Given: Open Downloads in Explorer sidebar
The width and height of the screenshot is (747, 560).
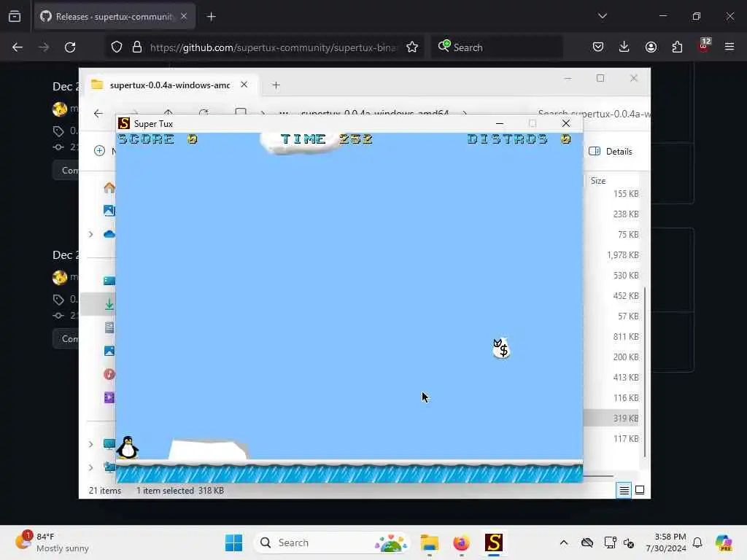Looking at the screenshot, I should click(109, 304).
